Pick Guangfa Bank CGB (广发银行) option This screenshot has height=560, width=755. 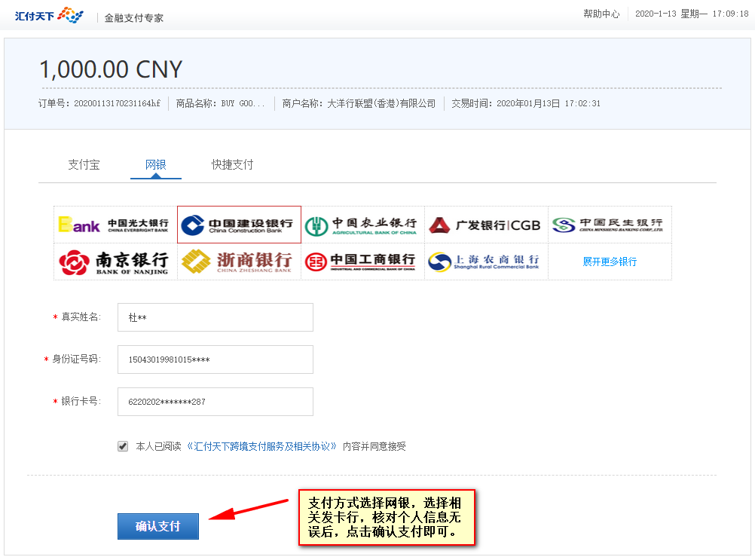click(x=486, y=225)
